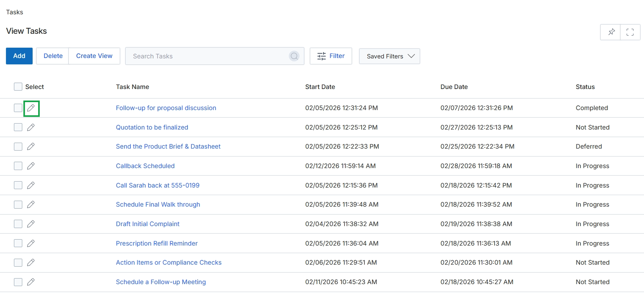Click the Task Name column header
The width and height of the screenshot is (644, 300).
pos(132,87)
